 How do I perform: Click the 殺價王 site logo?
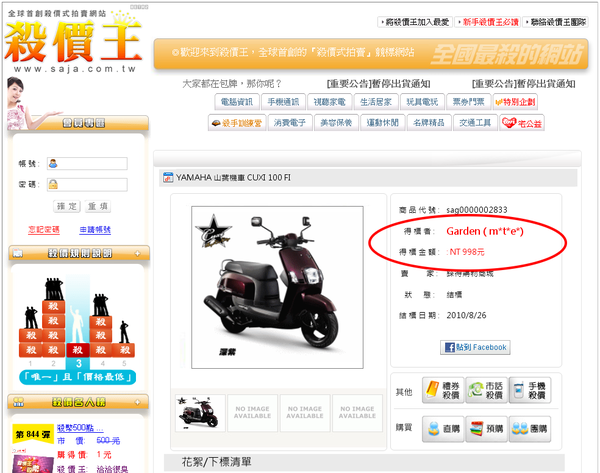[x=73, y=42]
